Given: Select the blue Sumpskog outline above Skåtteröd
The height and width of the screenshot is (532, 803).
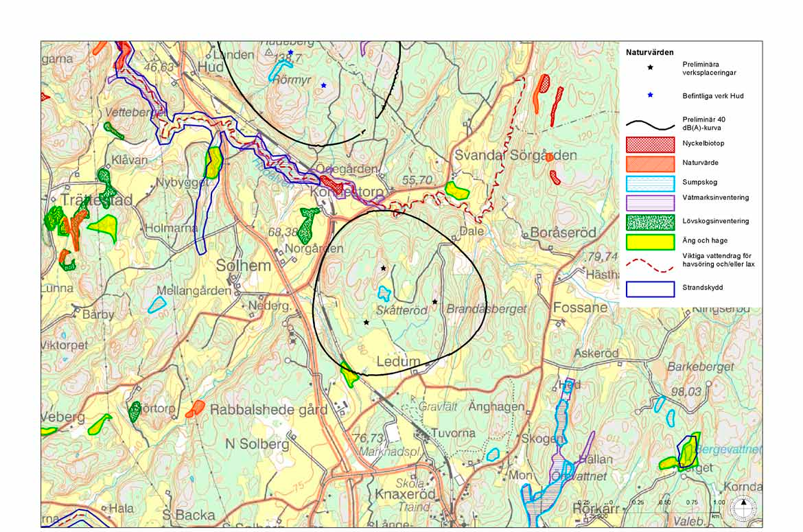Looking at the screenshot, I should point(384,293).
